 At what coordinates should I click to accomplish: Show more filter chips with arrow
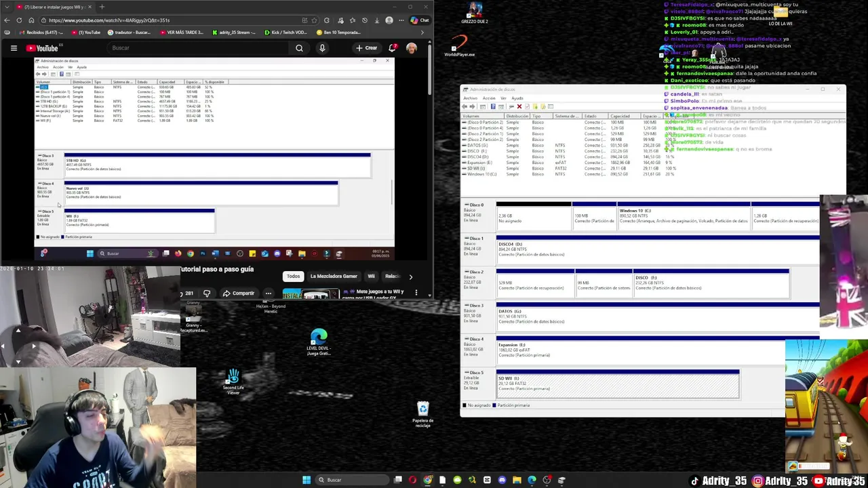tap(410, 277)
